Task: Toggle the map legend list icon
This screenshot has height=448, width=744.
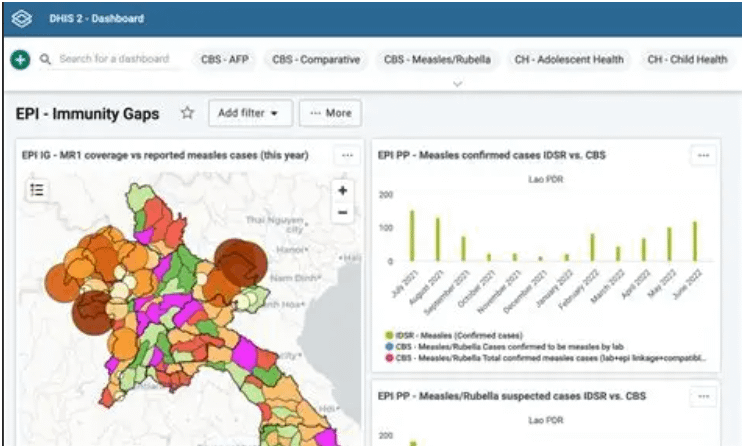Action: pyautogui.click(x=37, y=189)
